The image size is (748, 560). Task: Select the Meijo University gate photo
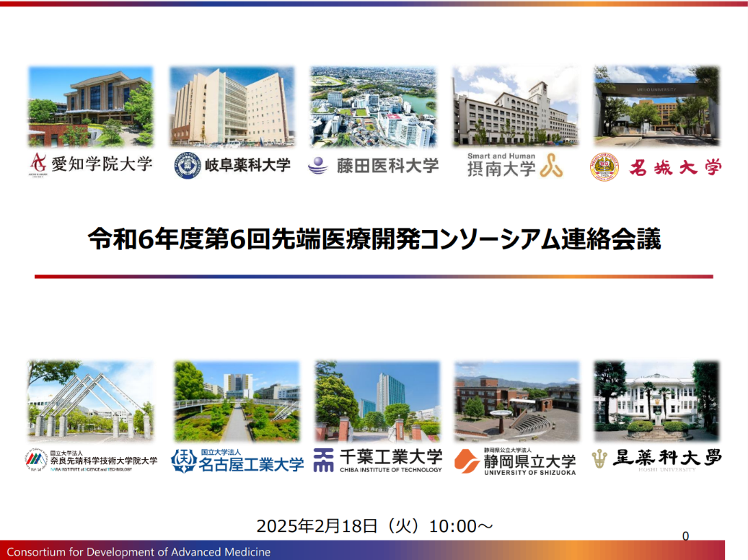pos(656,106)
